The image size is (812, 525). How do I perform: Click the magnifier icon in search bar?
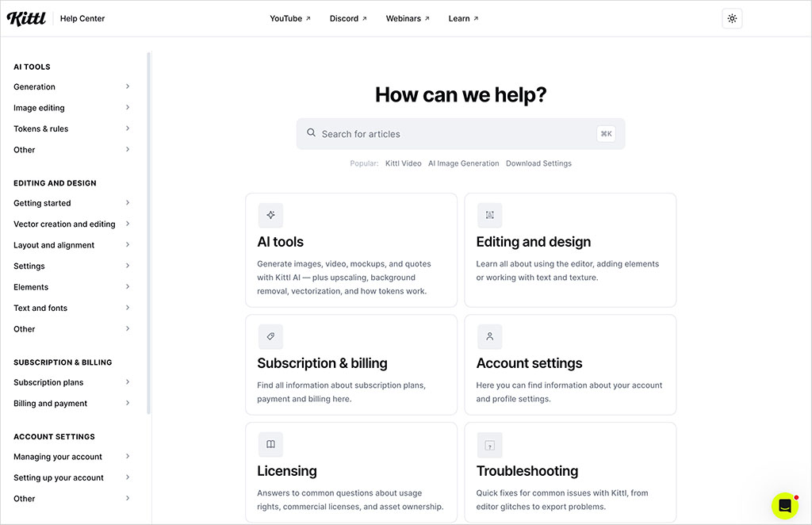[311, 132]
